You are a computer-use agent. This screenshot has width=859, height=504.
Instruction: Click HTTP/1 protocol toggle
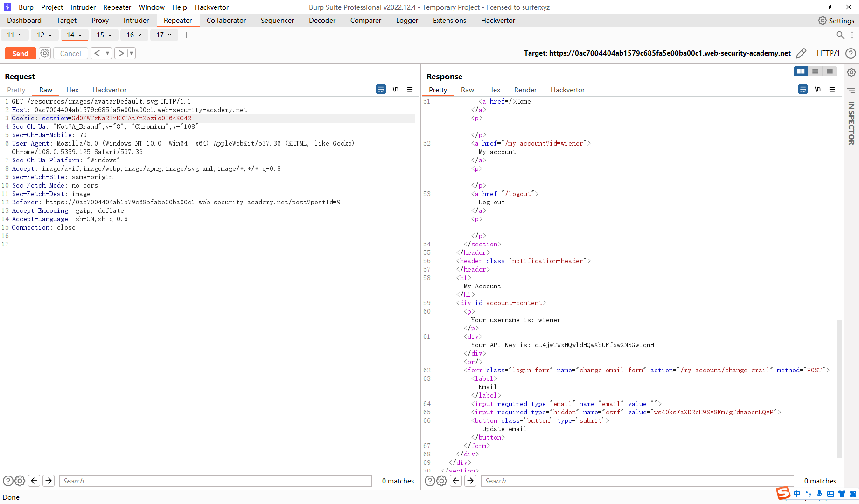click(x=828, y=53)
